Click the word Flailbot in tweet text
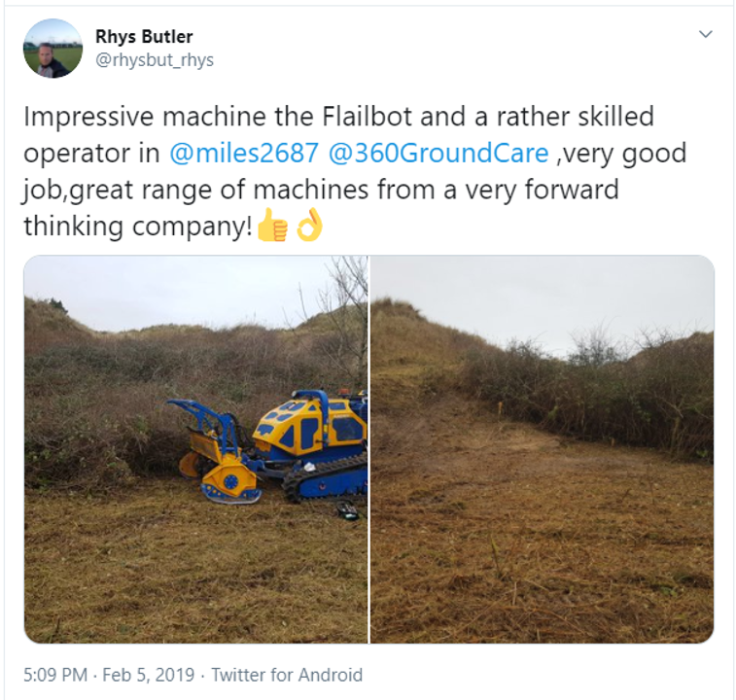 click(368, 117)
